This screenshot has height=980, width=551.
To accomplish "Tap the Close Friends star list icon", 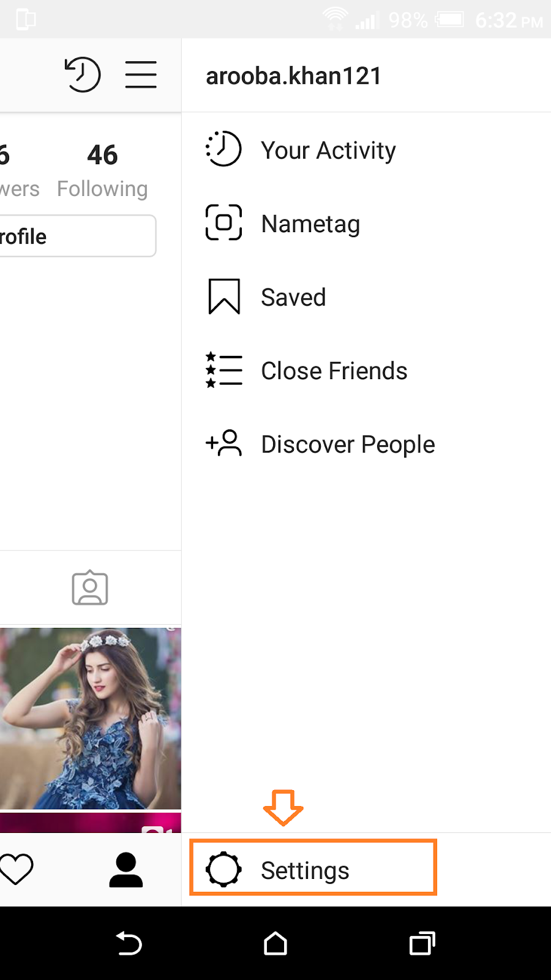I will pyautogui.click(x=223, y=370).
